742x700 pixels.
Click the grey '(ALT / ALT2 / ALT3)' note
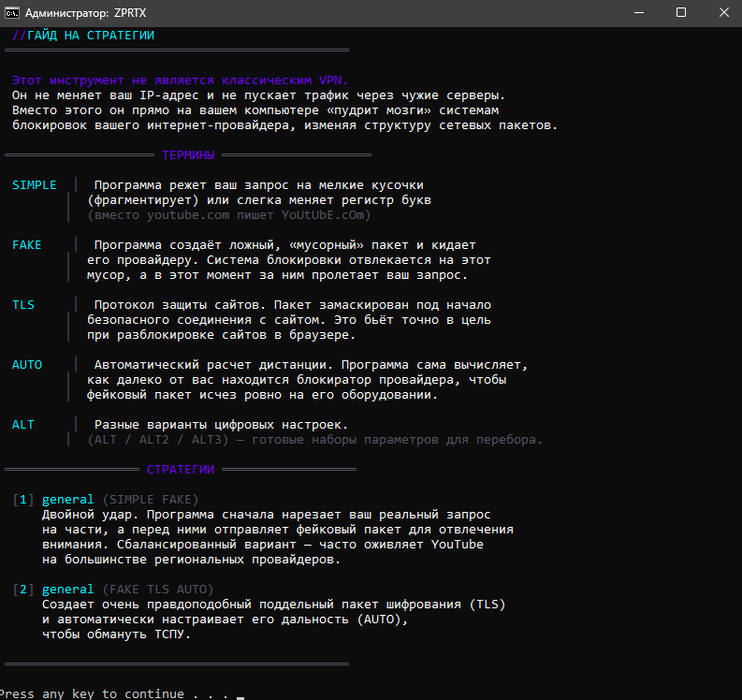point(314,440)
